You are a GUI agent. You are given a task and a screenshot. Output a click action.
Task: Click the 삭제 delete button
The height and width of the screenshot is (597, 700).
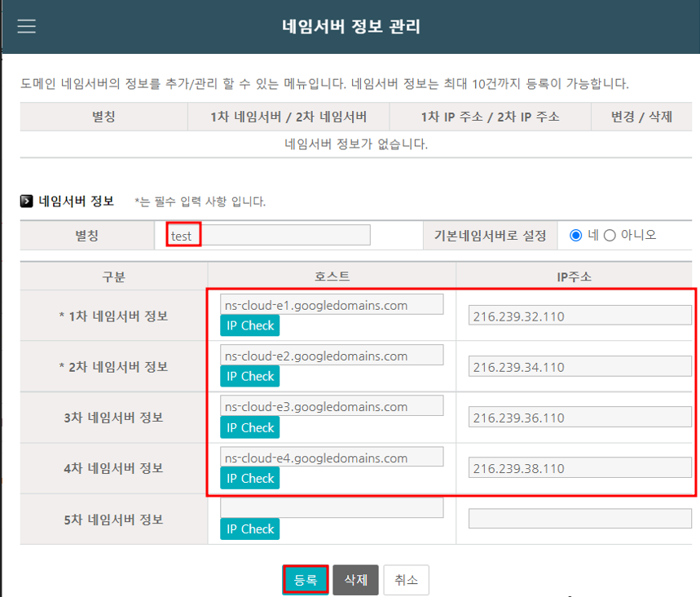point(356,580)
